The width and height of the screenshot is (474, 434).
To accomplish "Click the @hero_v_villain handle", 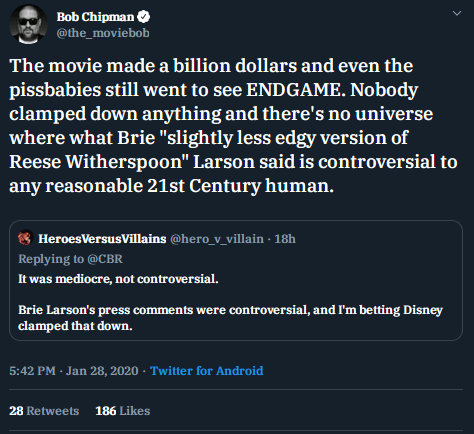I will pyautogui.click(x=217, y=239).
